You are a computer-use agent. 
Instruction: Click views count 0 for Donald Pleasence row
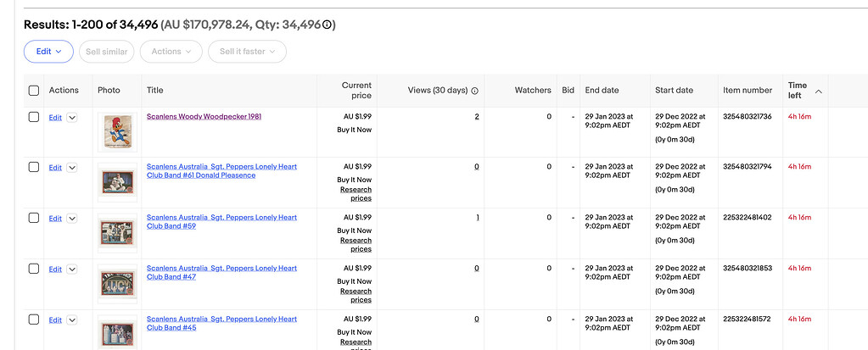[477, 167]
